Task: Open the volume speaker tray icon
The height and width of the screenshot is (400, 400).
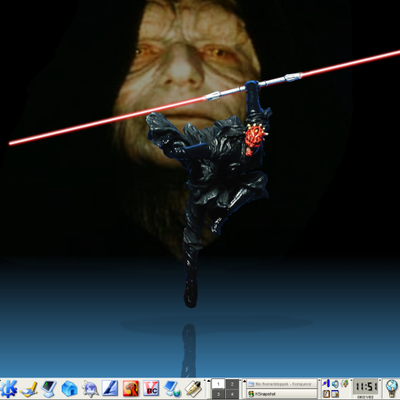Action: point(335,384)
